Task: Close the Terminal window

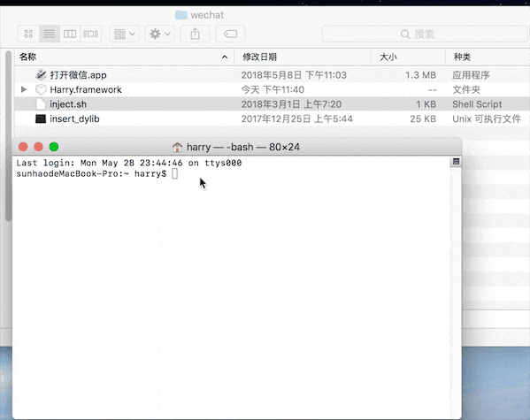Action: click(x=23, y=147)
